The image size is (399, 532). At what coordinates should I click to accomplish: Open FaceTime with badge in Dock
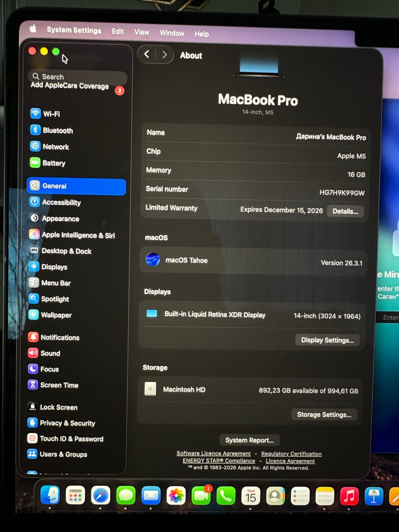(x=201, y=496)
